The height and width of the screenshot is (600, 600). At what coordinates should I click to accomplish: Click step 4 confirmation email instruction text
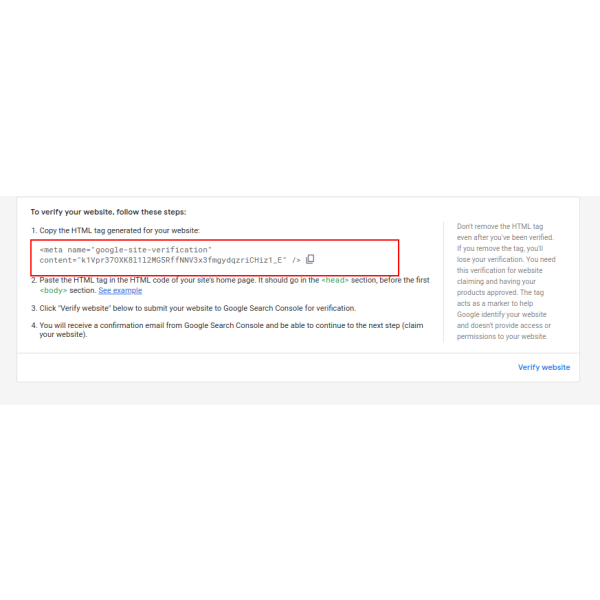tap(227, 330)
